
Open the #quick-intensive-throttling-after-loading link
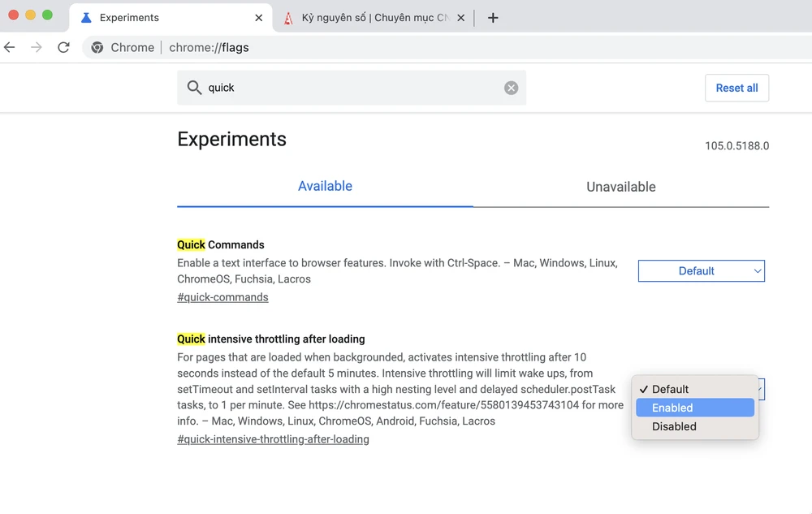click(x=273, y=439)
